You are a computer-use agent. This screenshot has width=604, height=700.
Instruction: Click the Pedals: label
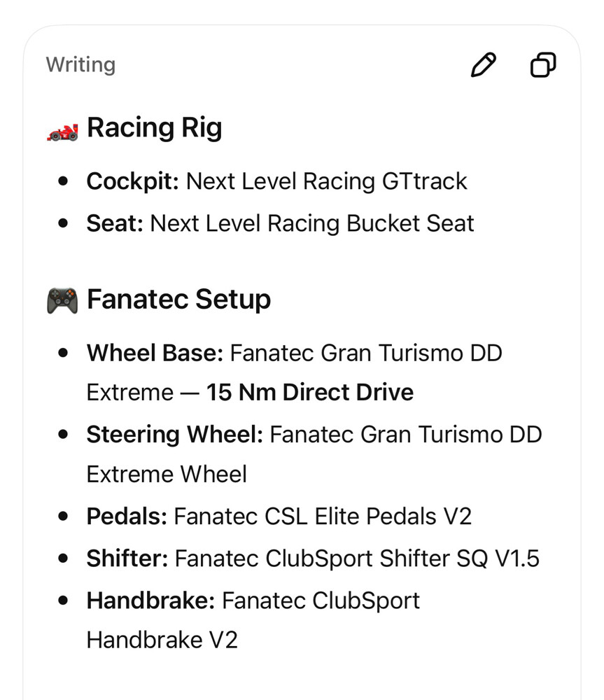point(127,517)
